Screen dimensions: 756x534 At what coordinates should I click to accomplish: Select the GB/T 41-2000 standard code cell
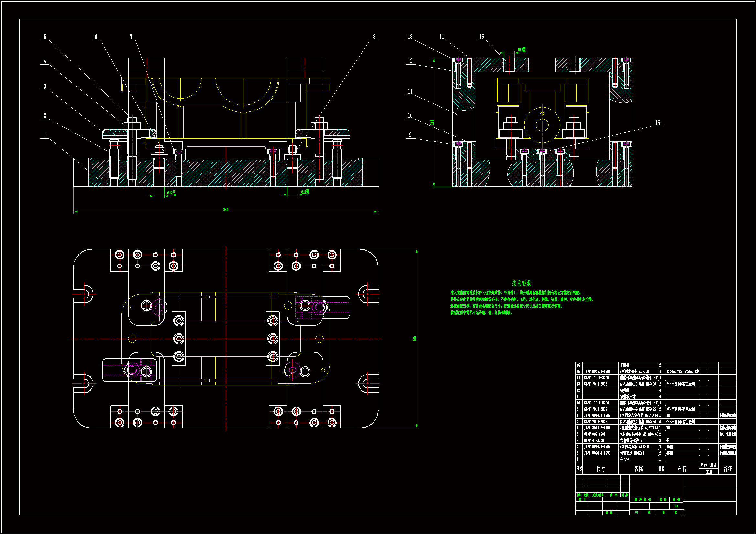coord(594,440)
